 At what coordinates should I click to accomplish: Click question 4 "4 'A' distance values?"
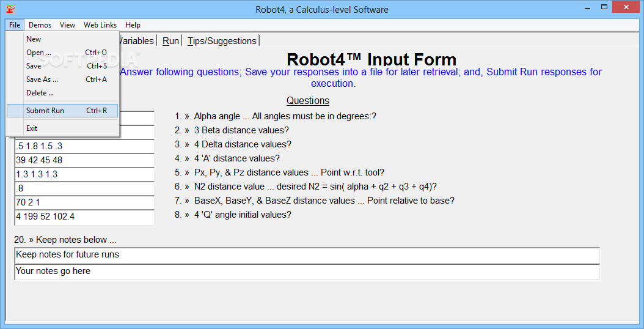(x=227, y=158)
